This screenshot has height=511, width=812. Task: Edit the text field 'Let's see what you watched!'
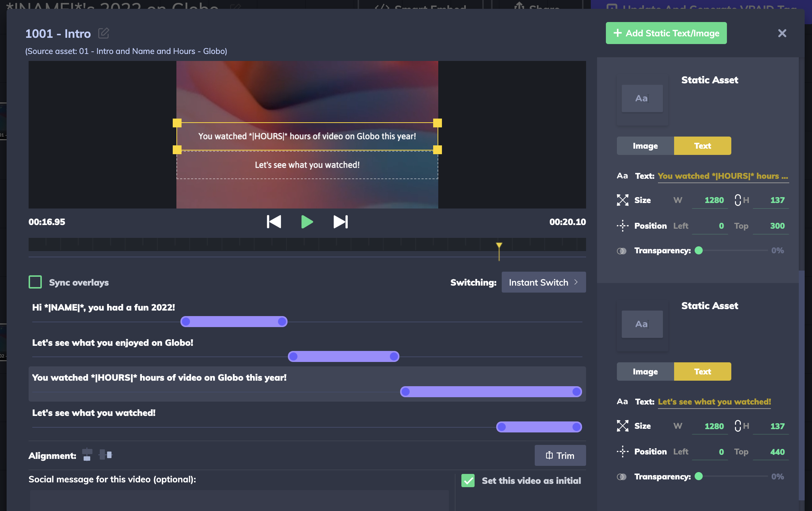[x=714, y=402]
